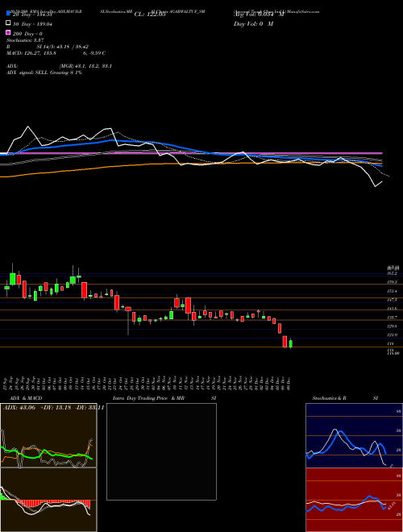Click the 165.2 price axis label
Viewport: 403px width, 532px height.
pos(393,273)
